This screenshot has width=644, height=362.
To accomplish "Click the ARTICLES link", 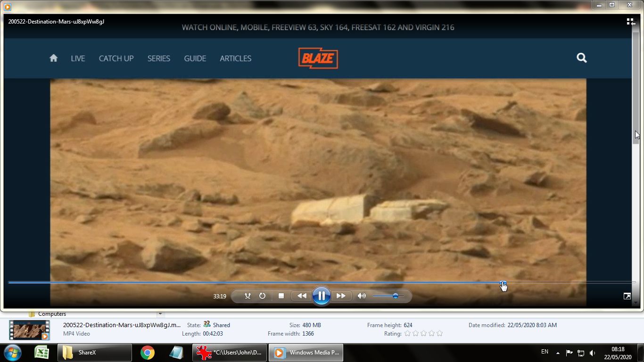I will click(235, 58).
